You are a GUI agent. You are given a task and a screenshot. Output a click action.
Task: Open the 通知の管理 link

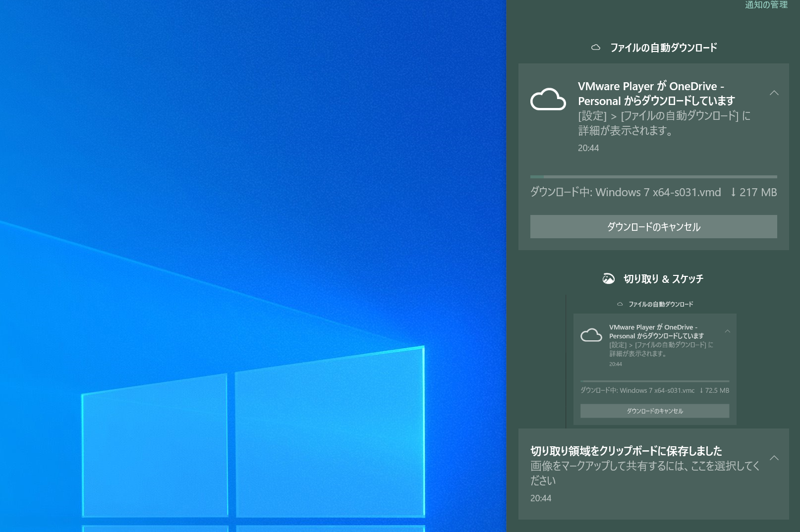[x=766, y=4]
